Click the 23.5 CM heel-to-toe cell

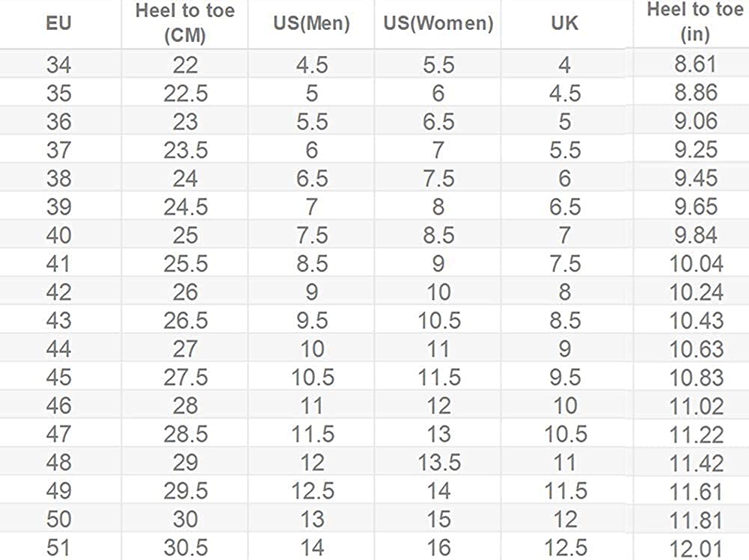pos(185,150)
